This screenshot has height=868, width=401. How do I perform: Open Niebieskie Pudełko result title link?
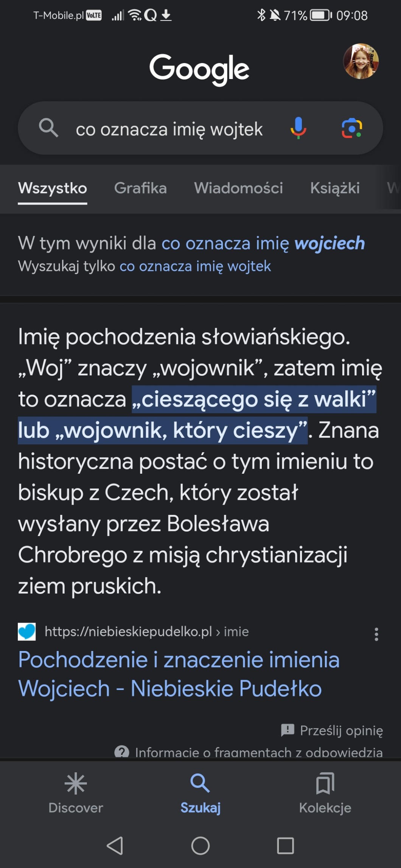179,674
